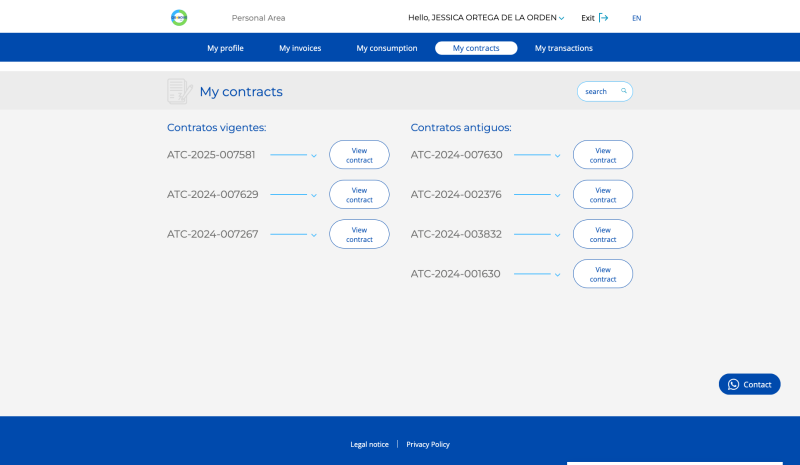View contract ATC-2024-003832

(603, 234)
